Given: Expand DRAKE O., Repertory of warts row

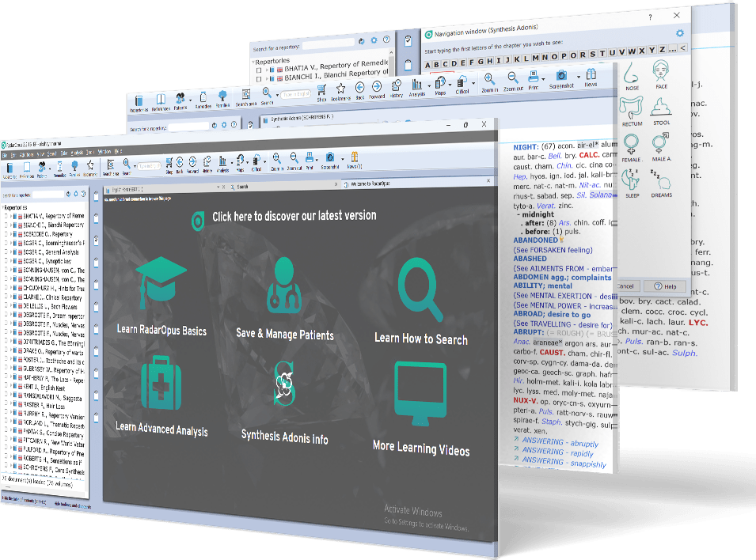Looking at the screenshot, I should (x=12, y=350).
